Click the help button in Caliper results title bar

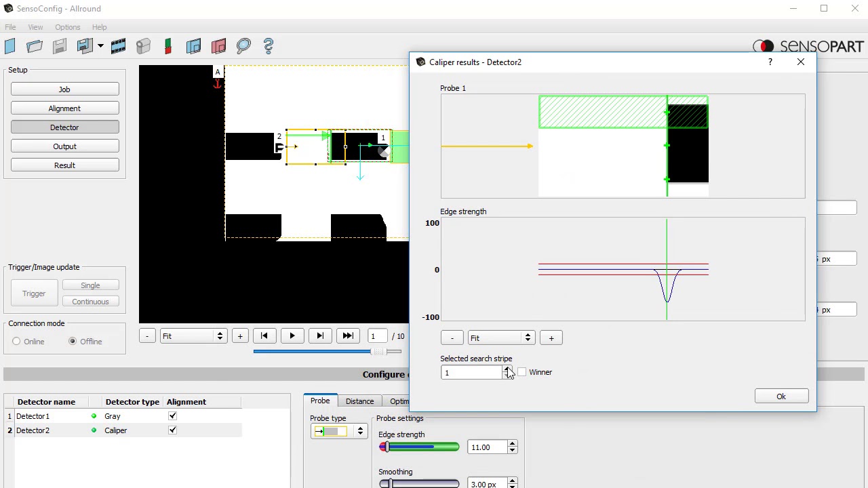click(770, 62)
